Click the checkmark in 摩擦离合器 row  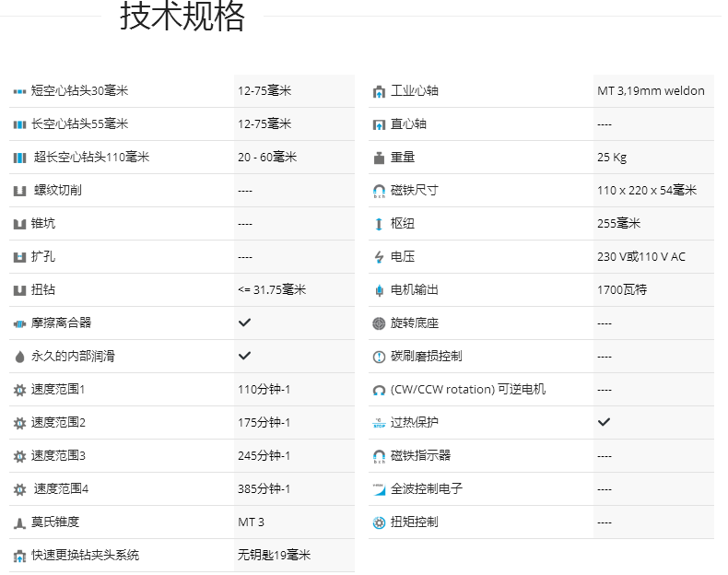tap(244, 323)
